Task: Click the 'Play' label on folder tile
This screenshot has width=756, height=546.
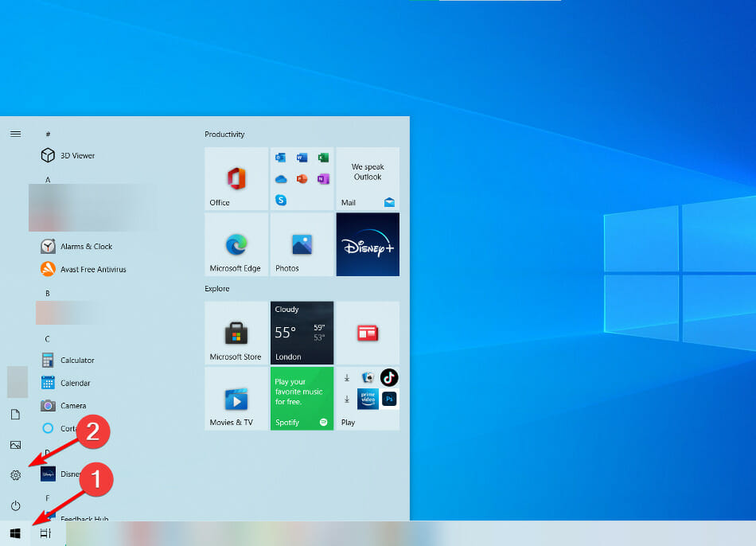Action: point(348,423)
